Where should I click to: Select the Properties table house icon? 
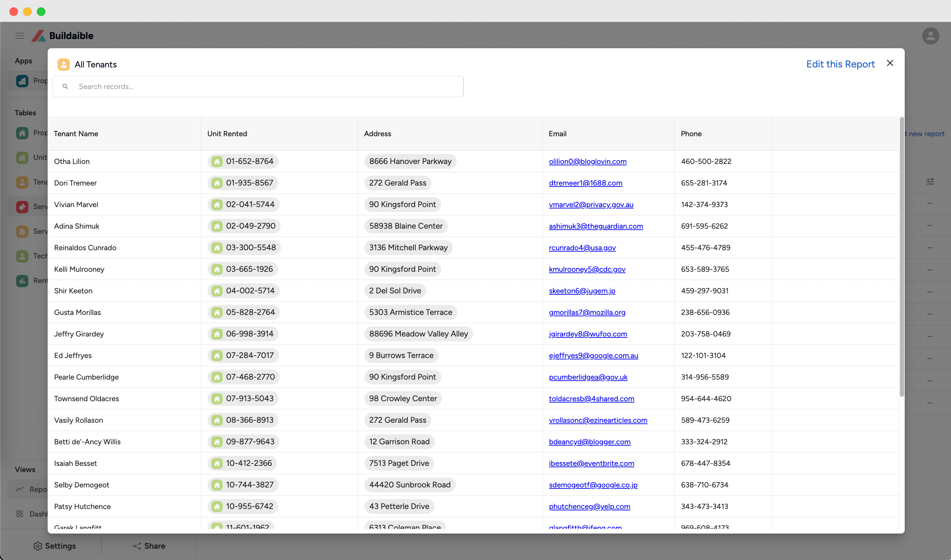(x=22, y=133)
